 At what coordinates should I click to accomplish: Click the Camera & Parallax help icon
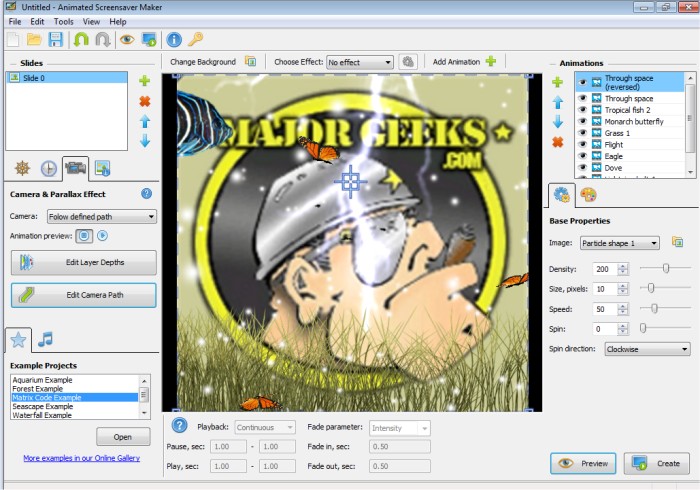pos(146,194)
